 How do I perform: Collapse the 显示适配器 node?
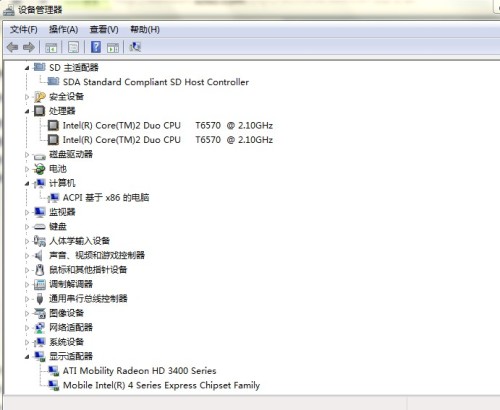click(27, 357)
